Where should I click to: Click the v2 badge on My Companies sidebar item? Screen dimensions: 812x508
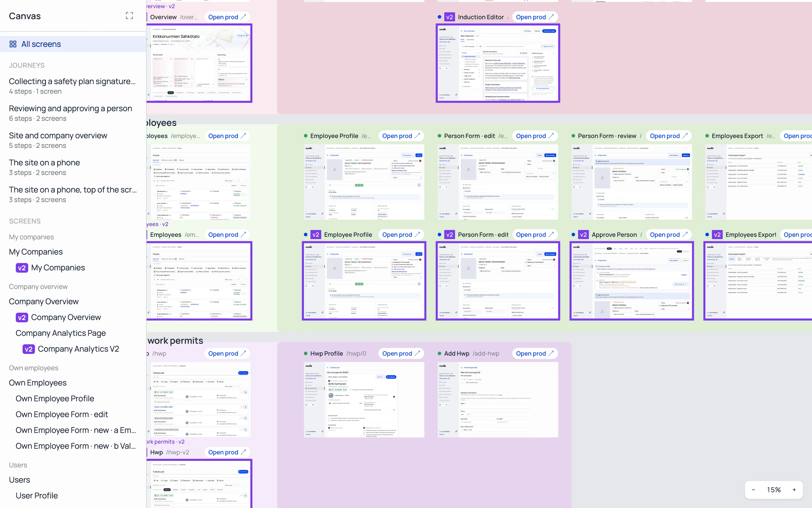click(x=22, y=268)
